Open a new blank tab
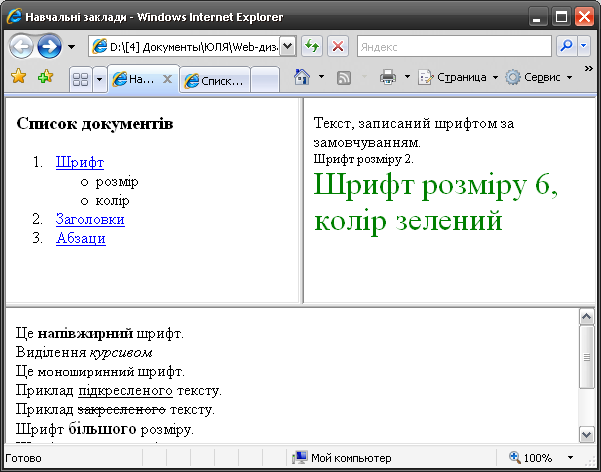The image size is (601, 472). (x=264, y=80)
